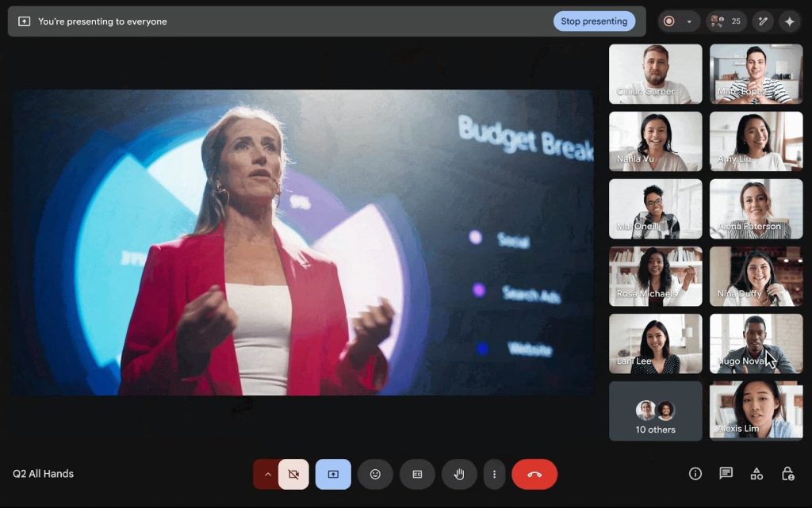Expand camera settings with the up chevron

(267, 474)
